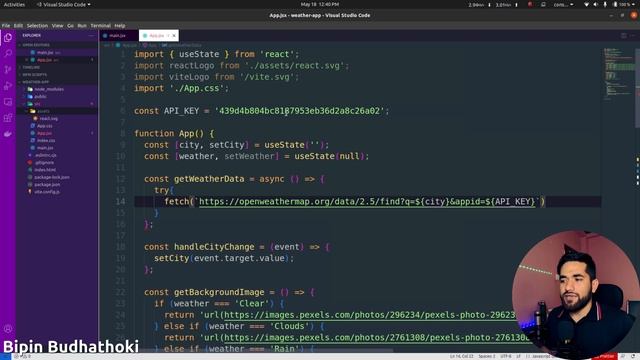Click line number 14 in the gutter
This screenshot has height=360, width=640.
coord(120,202)
